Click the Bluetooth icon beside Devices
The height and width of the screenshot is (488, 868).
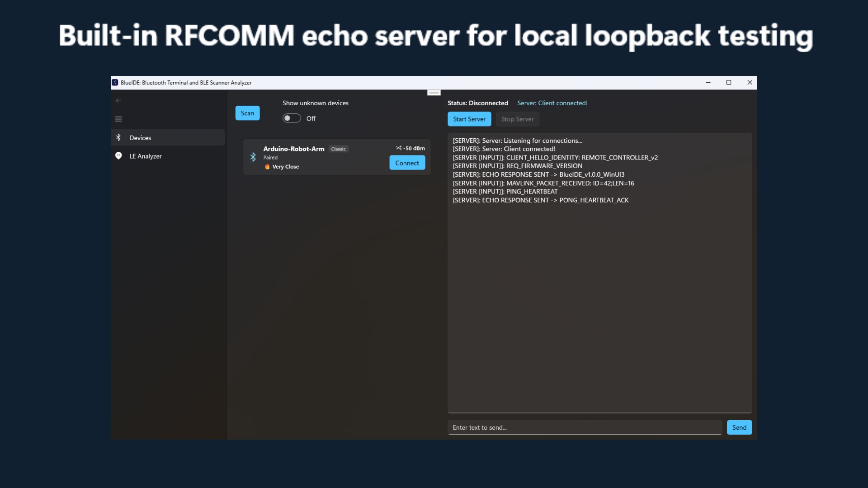118,137
